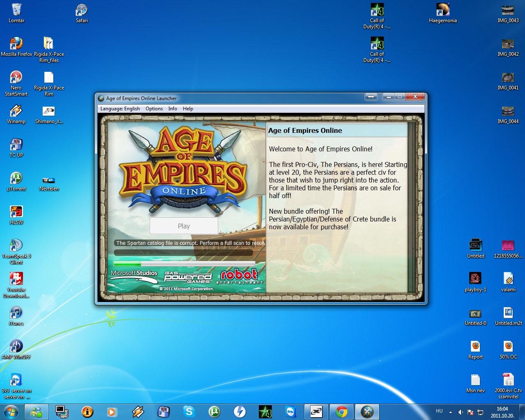Screen dimensions: 525x420
Task: Click the Play button
Action: tap(184, 226)
